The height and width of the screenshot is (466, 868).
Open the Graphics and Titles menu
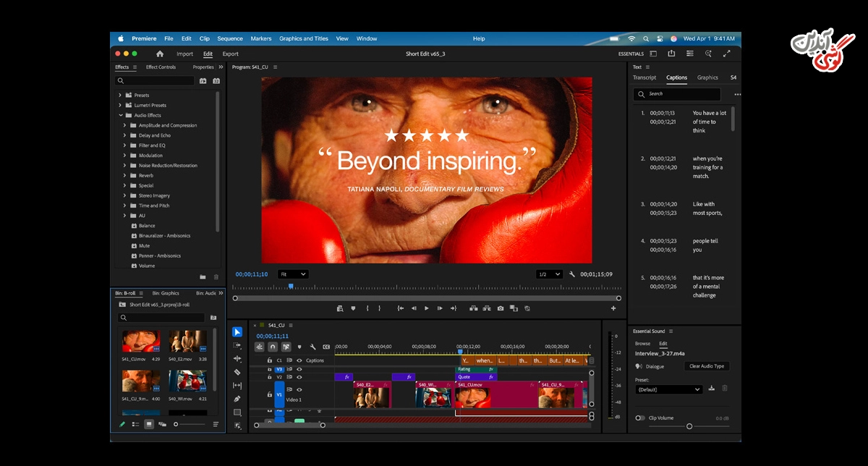coord(304,38)
